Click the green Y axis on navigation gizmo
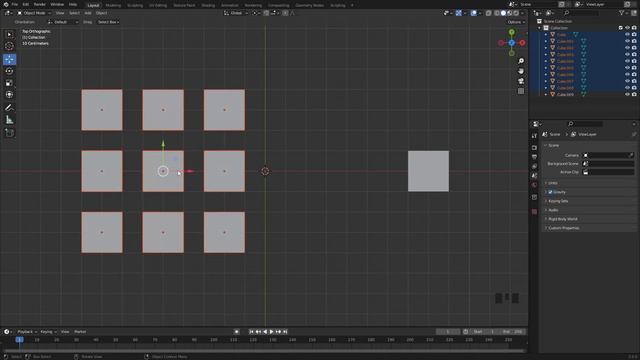This screenshot has height=360, width=640. click(511, 32)
